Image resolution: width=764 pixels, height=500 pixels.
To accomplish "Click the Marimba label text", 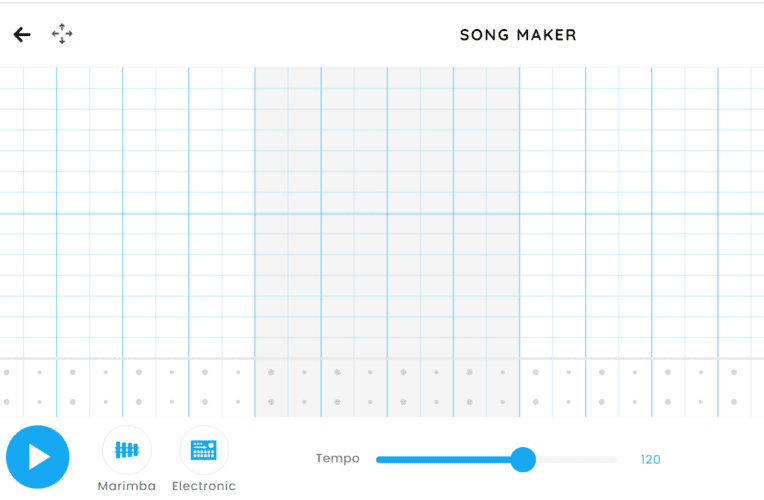I will 127,486.
